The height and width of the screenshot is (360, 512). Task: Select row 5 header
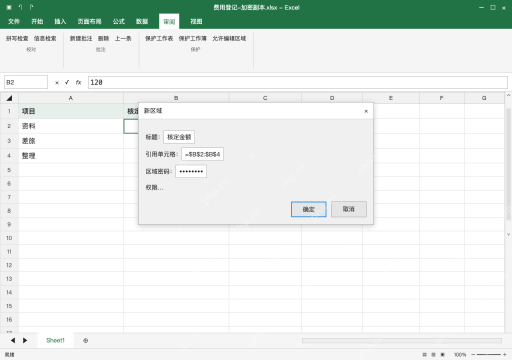9,170
